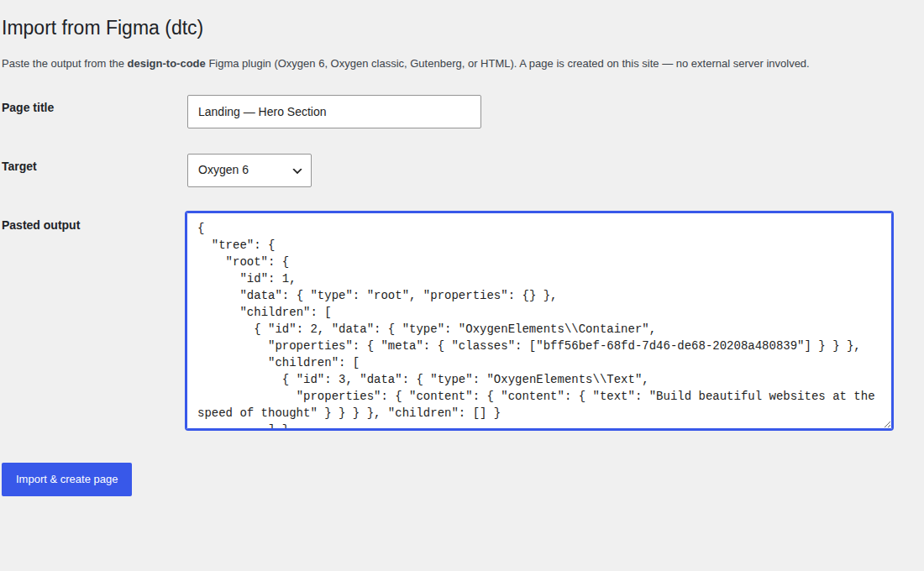Grab the textarea resize handle corner

tap(887, 424)
